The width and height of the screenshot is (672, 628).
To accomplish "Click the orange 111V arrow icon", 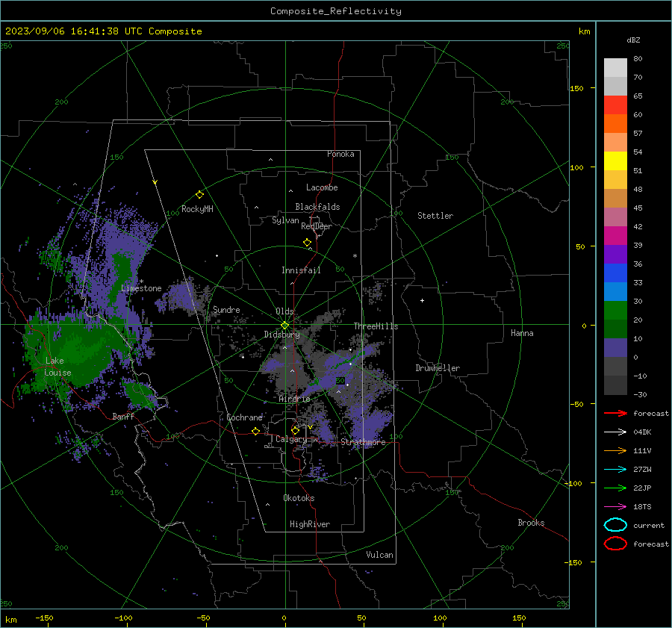I will pyautogui.click(x=615, y=450).
